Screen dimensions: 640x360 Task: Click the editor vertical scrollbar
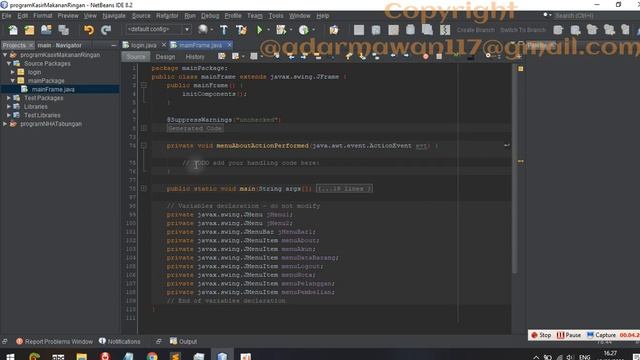[515, 168]
